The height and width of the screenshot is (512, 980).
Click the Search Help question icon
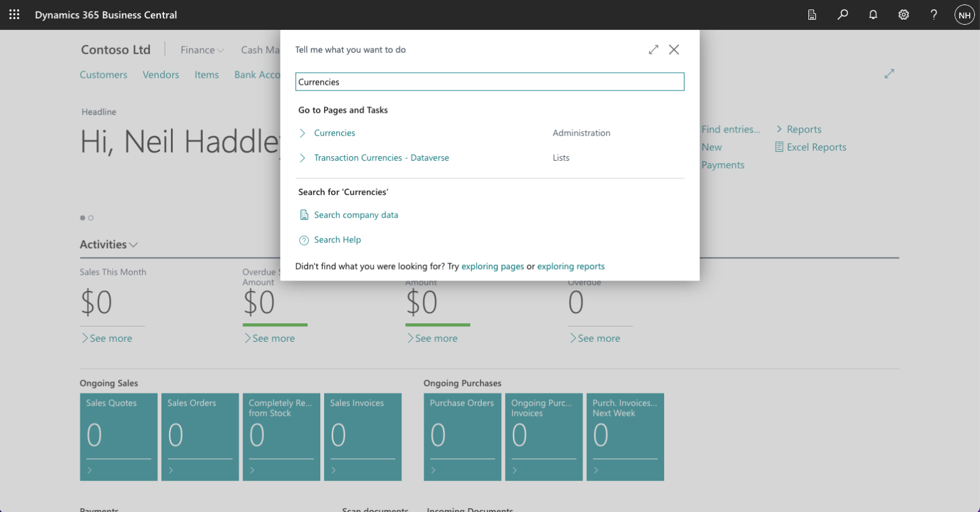(304, 240)
